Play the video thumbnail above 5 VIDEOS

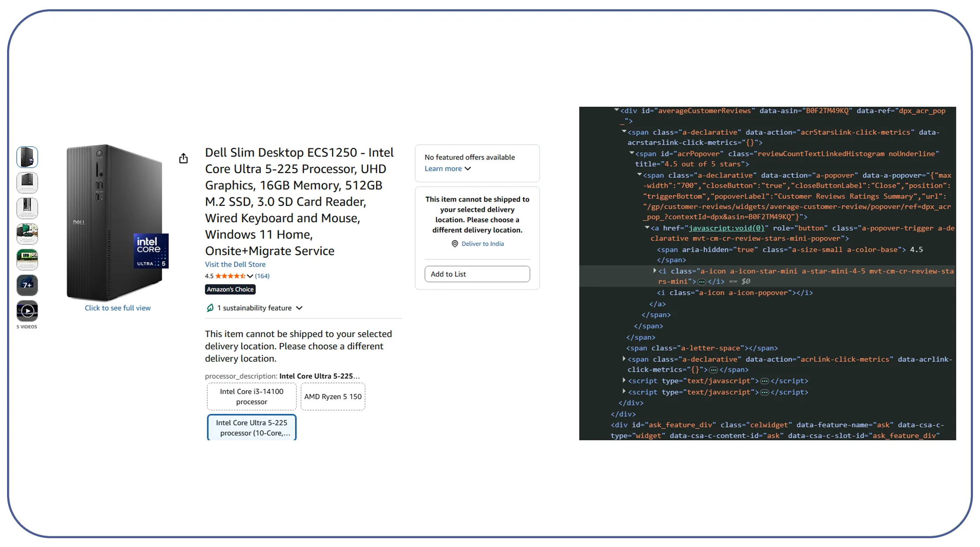pos(27,311)
